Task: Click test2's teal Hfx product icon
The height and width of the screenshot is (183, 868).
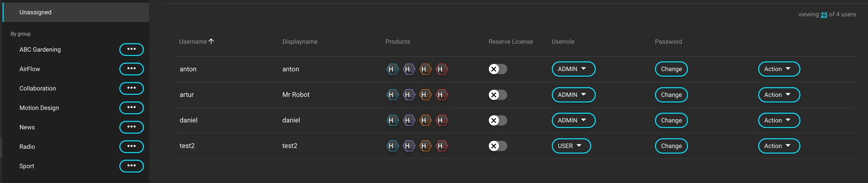Action: tap(392, 146)
